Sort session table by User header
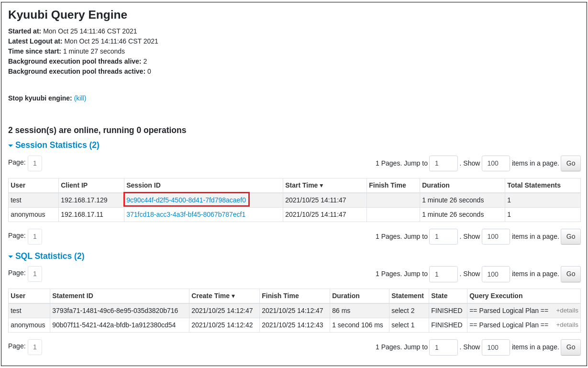Screen dimensions: 588x368 (x=18, y=185)
